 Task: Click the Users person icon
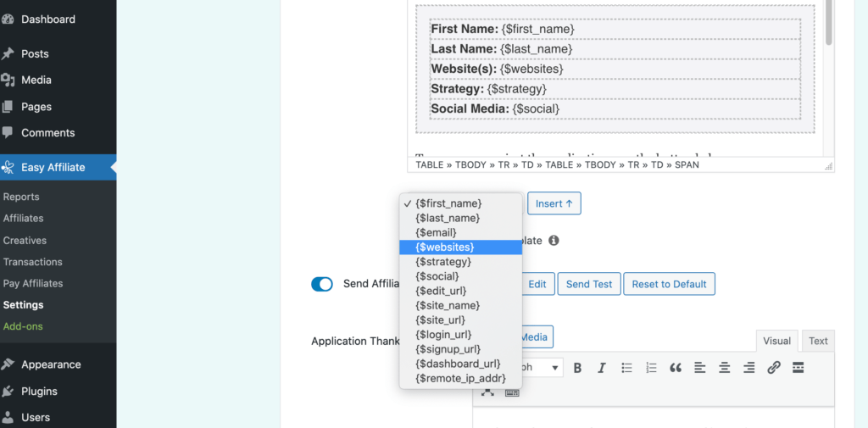click(7, 417)
